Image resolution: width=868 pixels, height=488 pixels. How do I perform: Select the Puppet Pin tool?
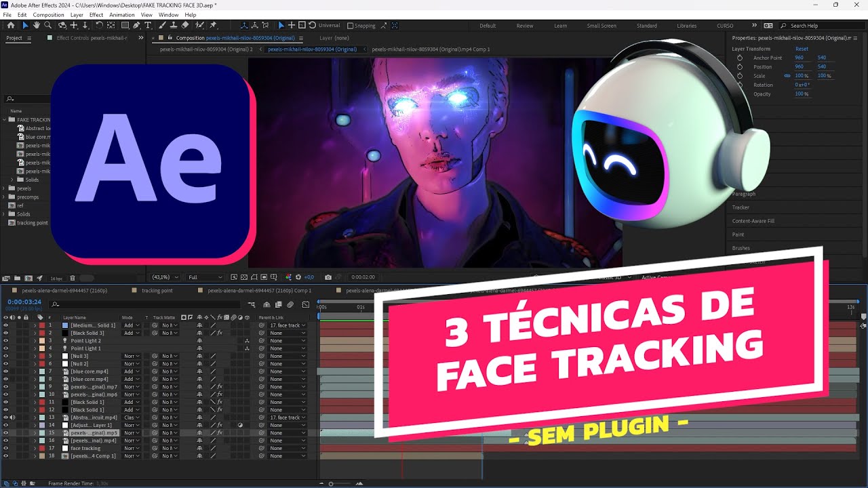[x=214, y=26]
